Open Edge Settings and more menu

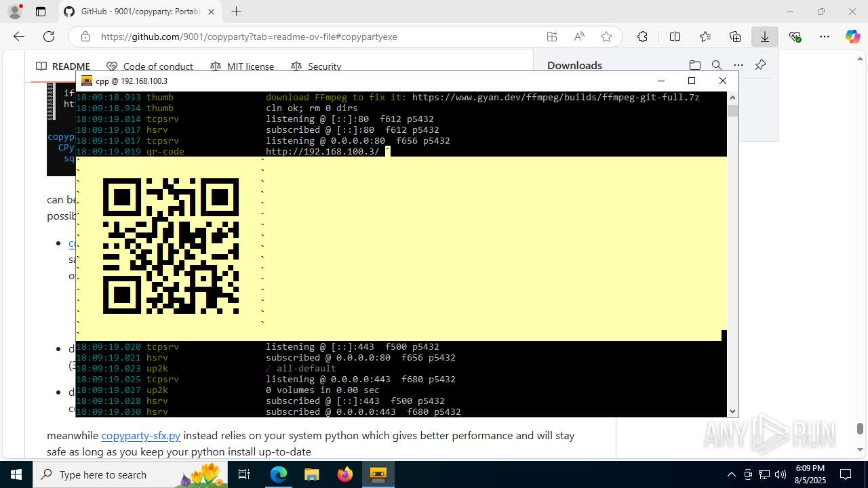coord(825,37)
